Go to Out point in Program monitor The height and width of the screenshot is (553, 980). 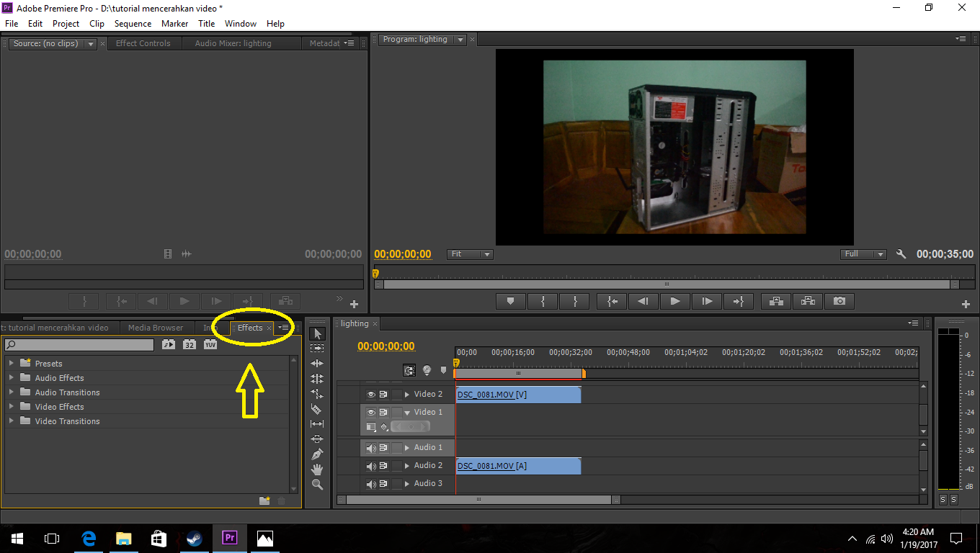tap(739, 301)
